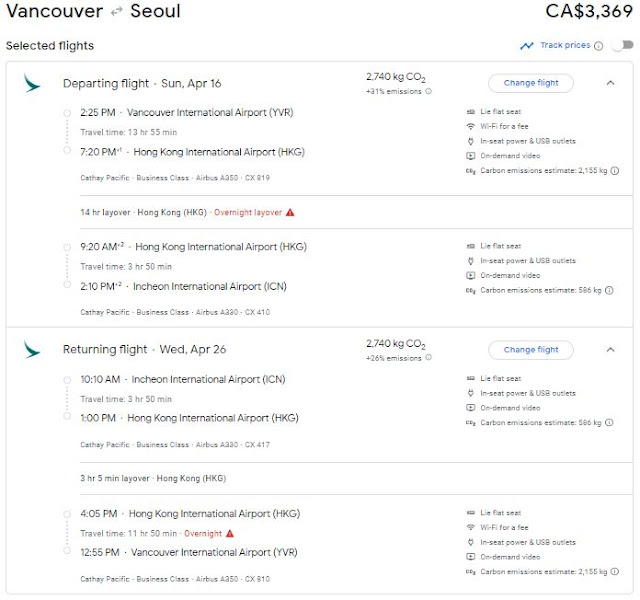Click the round-trip arrows between Vancouver and Seoul
This screenshot has height=600, width=640.
117,11
